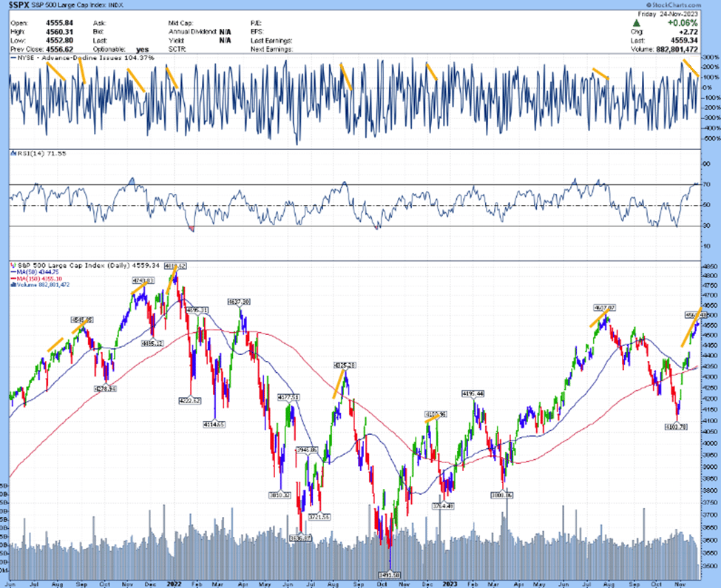The image size is (721, 588).
Task: Click the 'S&P 500 Large Cap Index (Daily)' legend
Action: pyautogui.click(x=85, y=266)
